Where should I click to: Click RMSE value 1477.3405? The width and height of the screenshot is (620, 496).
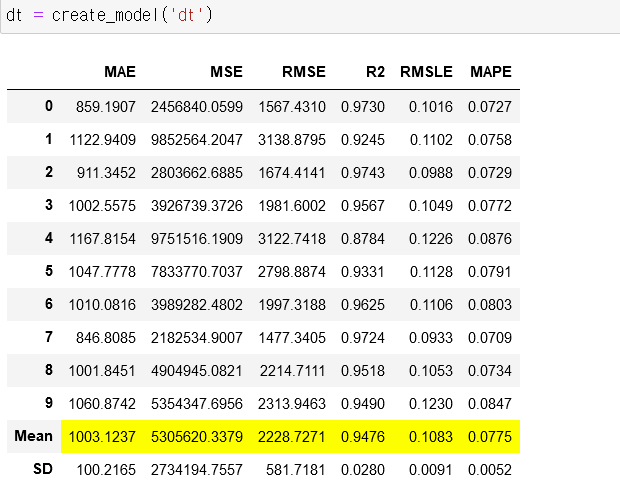[292, 338]
